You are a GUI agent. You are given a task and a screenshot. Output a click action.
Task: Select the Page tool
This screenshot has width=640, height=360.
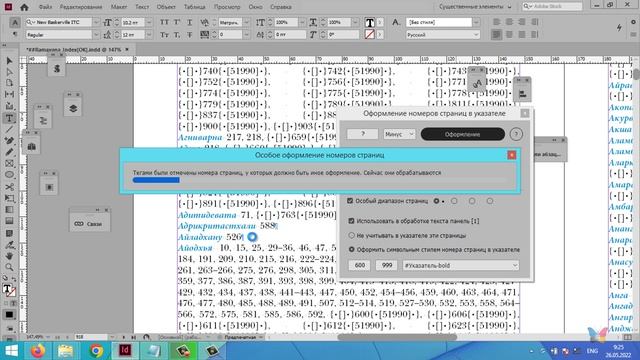[9, 83]
